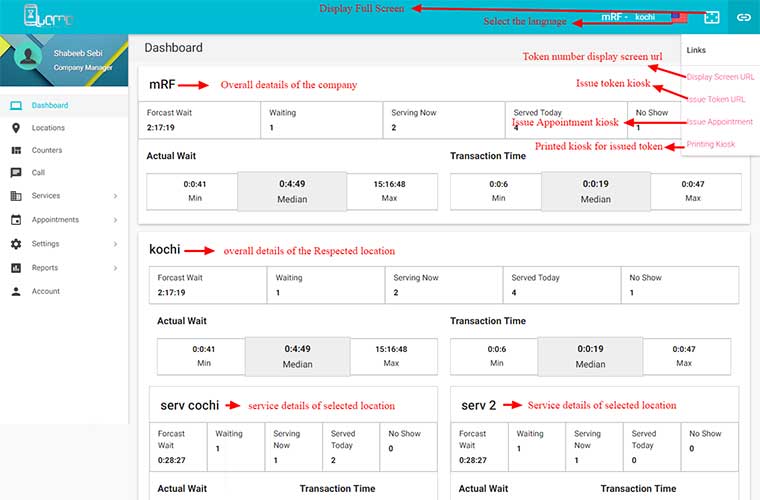This screenshot has height=500, width=760.
Task: Open the Printing Kiosk link
Action: (x=711, y=144)
